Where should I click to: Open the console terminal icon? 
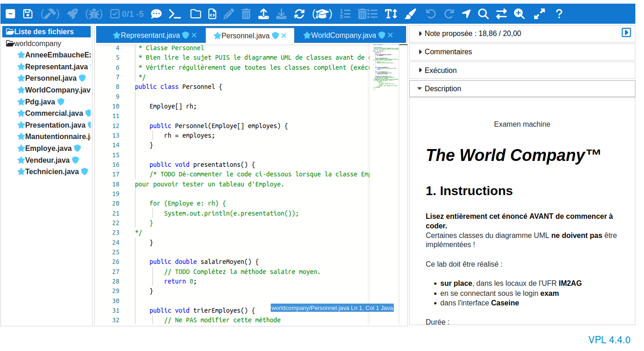click(175, 14)
